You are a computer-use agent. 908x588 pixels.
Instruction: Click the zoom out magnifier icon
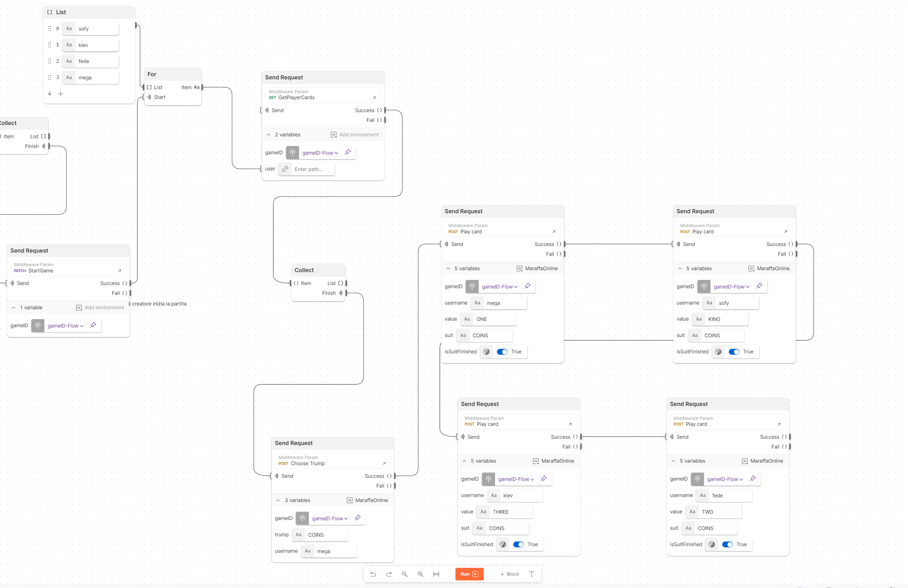click(x=404, y=574)
